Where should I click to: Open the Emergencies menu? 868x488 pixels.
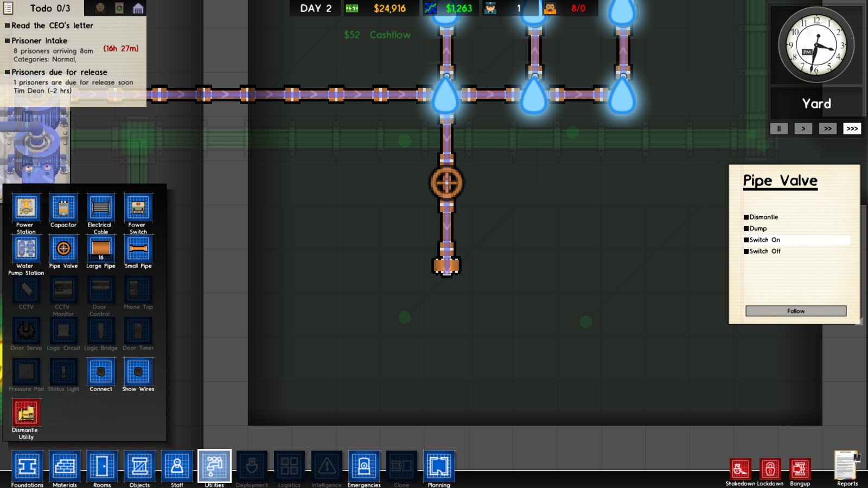[364, 466]
